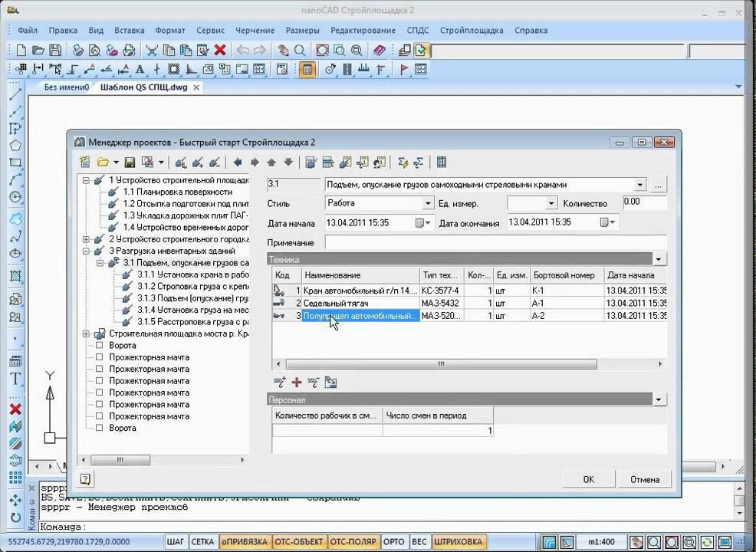Switch to the Без имени0 document tab
The image size is (756, 552).
(x=67, y=87)
